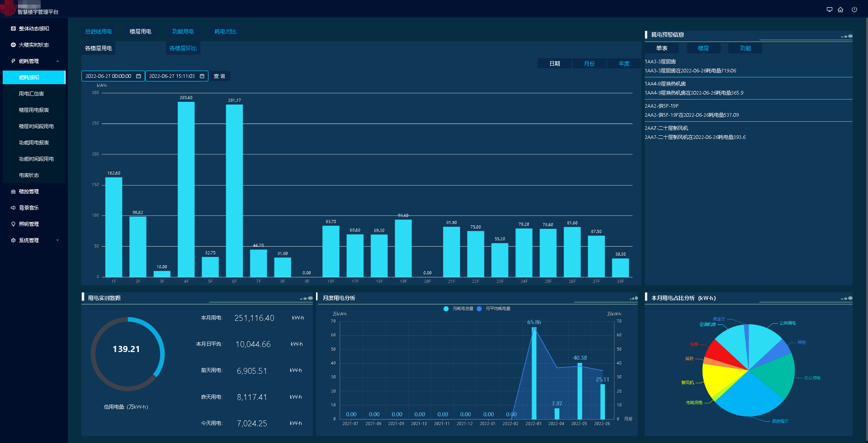Go to home via house icon
The image size is (868, 443).
pos(840,10)
